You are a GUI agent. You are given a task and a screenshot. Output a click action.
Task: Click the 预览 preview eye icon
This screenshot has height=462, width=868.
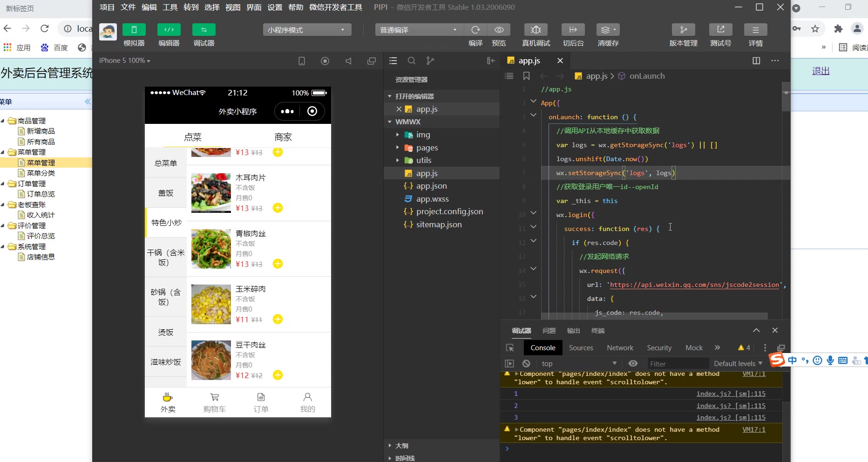[x=499, y=30]
